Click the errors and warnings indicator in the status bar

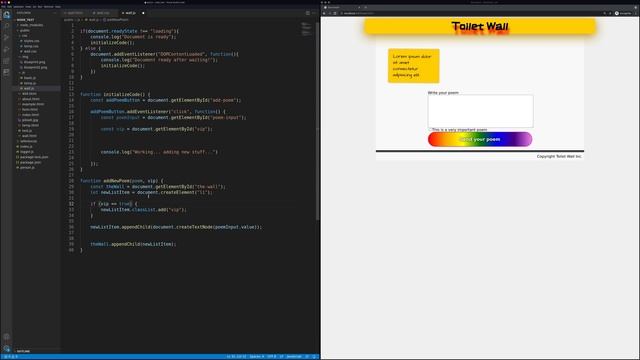coord(11,356)
